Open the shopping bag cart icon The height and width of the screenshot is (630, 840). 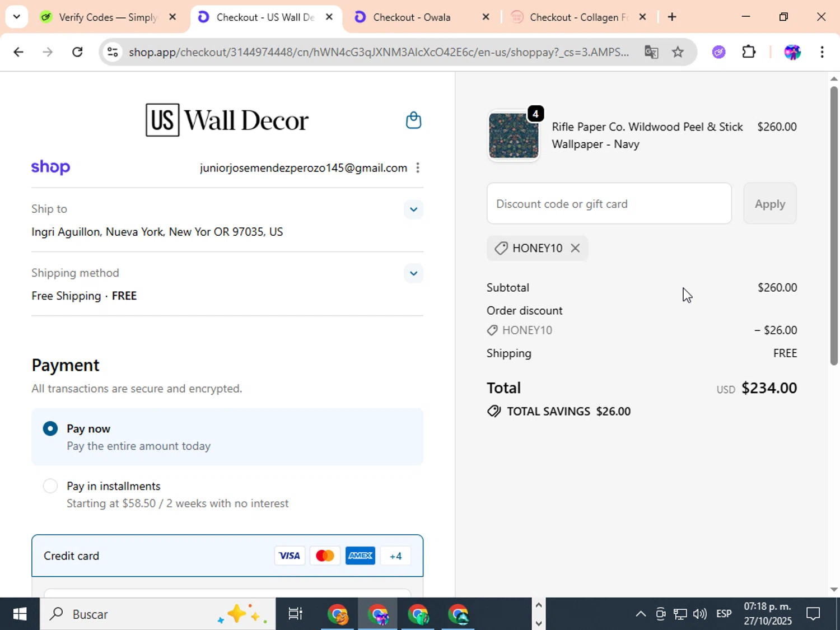pos(413,120)
